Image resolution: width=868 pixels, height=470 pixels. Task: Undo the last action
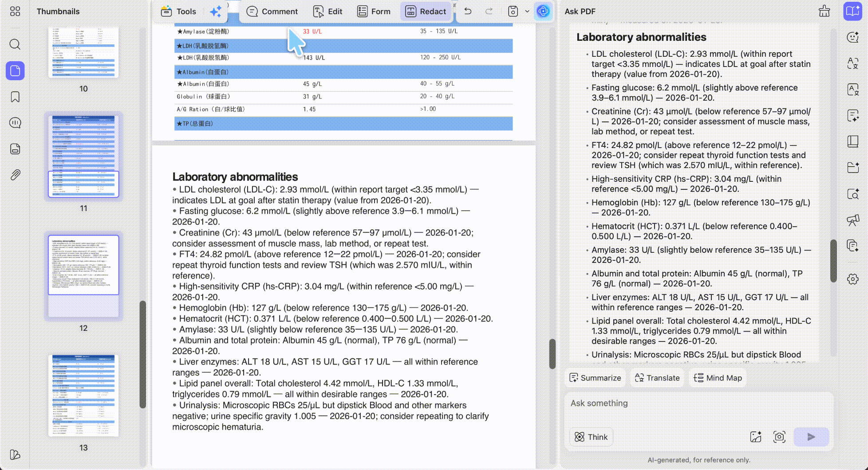point(468,11)
